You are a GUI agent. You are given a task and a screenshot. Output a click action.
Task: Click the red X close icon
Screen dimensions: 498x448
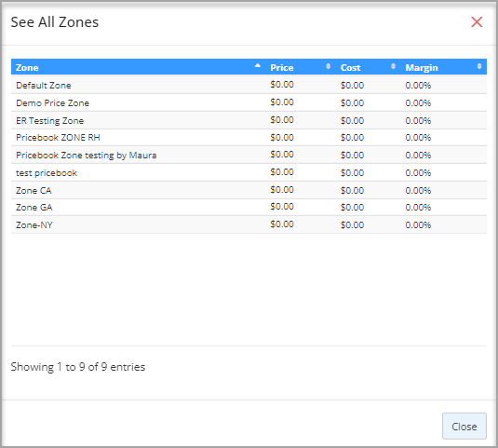[x=477, y=22]
